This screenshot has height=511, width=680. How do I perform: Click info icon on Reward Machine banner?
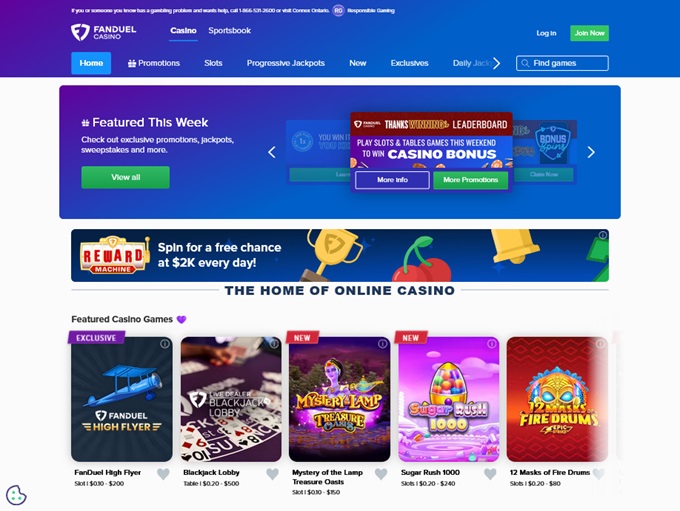click(x=603, y=235)
